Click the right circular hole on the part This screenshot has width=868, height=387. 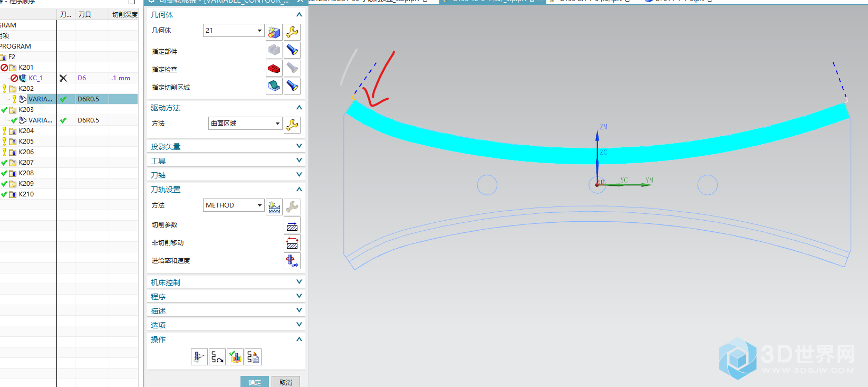coord(708,185)
